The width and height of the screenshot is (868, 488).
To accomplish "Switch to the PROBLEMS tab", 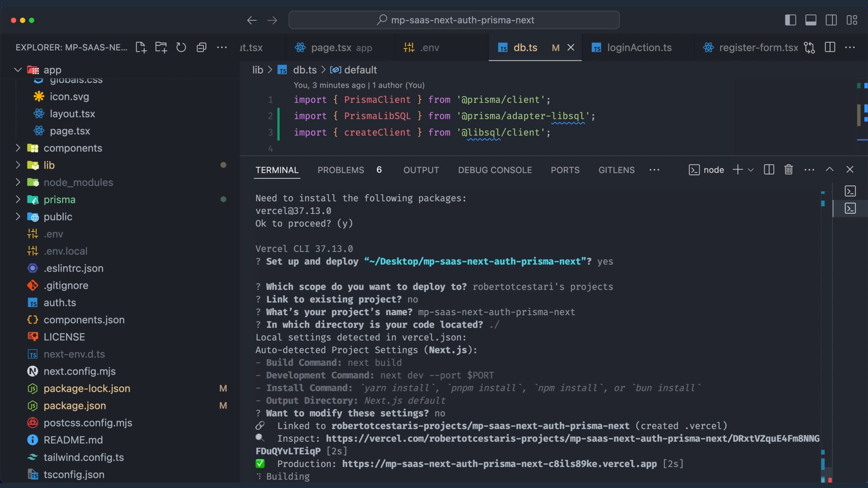I will (341, 170).
